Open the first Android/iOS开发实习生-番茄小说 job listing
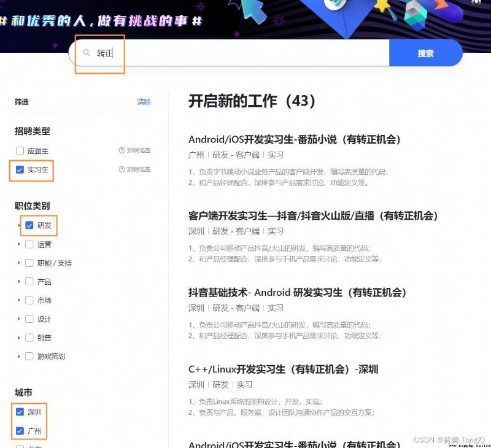The height and width of the screenshot is (448, 491). click(x=295, y=139)
